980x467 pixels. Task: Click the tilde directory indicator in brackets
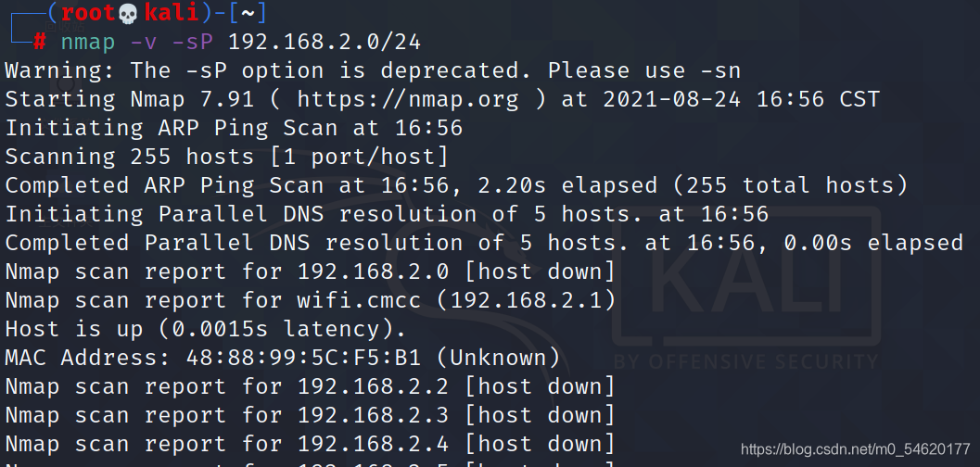pos(248,12)
